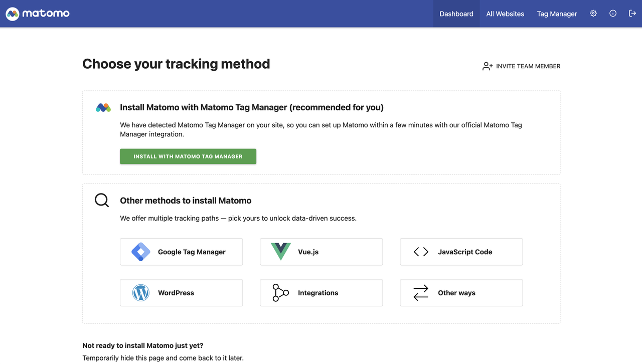
Task: Choose the Other ways text label
Action: 456,293
